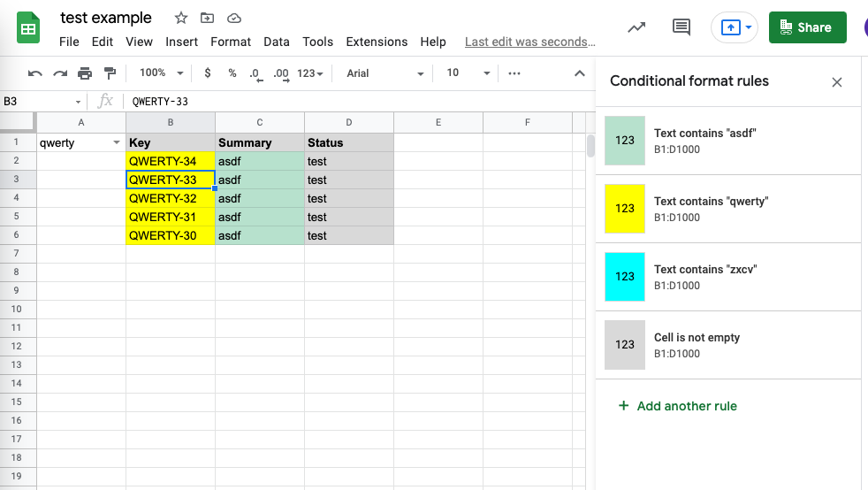Image resolution: width=868 pixels, height=490 pixels.
Task: Open the Format menu
Action: click(231, 42)
